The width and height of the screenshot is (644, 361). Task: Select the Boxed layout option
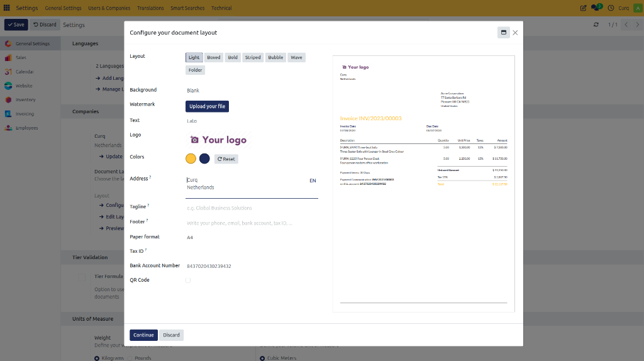[x=214, y=57]
